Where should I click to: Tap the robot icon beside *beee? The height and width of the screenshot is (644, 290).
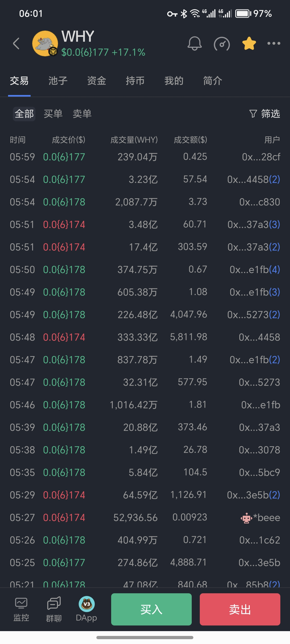pos(246,518)
